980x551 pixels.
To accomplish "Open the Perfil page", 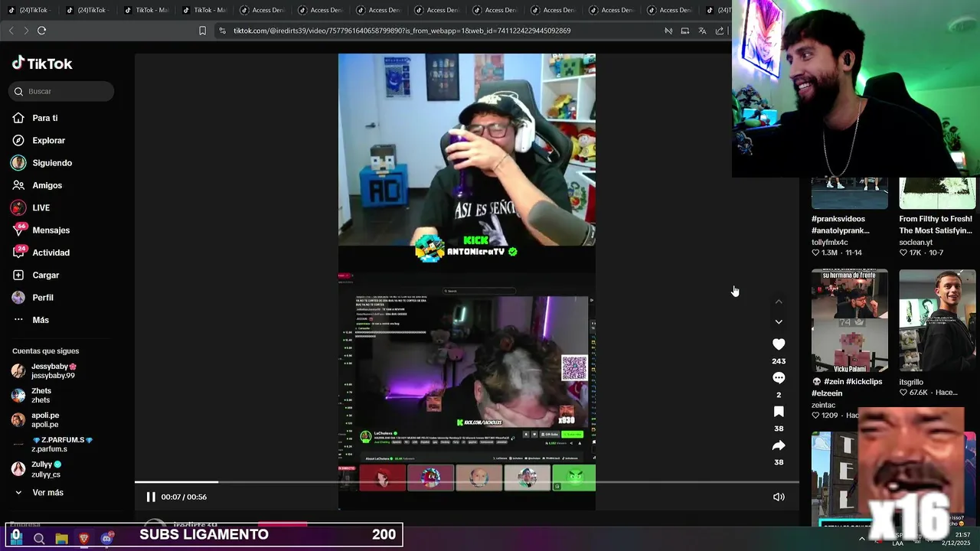I will click(x=33, y=297).
